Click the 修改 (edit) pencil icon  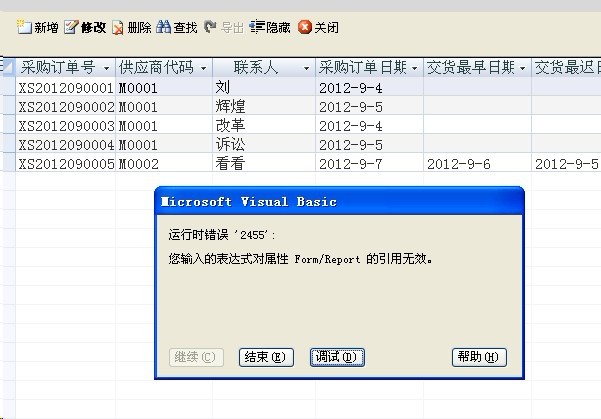(71, 27)
